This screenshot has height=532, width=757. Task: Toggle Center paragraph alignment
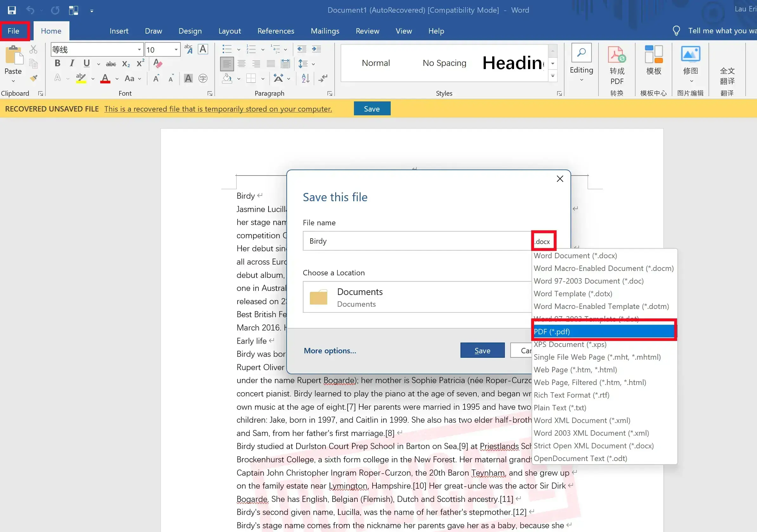tap(242, 64)
